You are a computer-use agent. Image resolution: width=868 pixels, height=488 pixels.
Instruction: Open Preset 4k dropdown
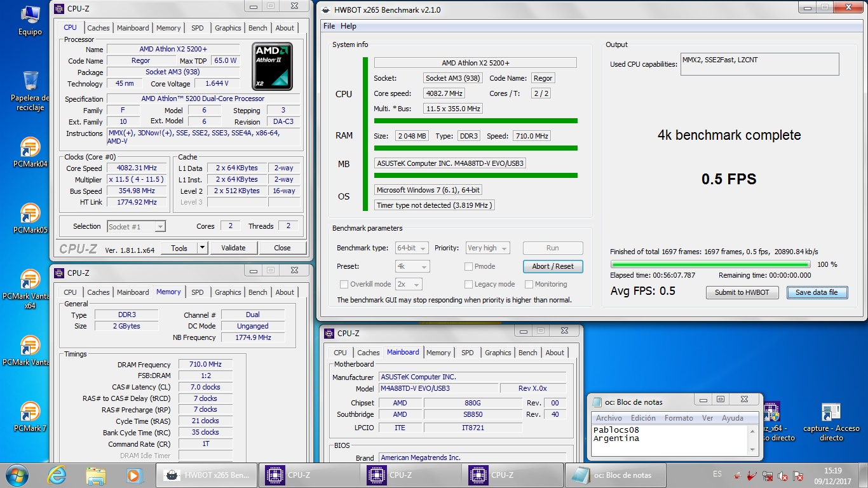[x=412, y=266]
